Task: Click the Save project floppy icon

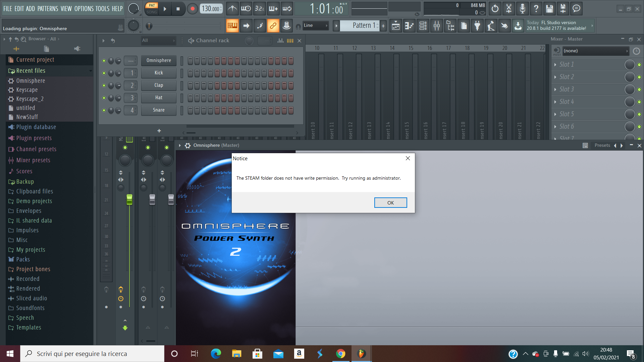Action: pyautogui.click(x=549, y=9)
